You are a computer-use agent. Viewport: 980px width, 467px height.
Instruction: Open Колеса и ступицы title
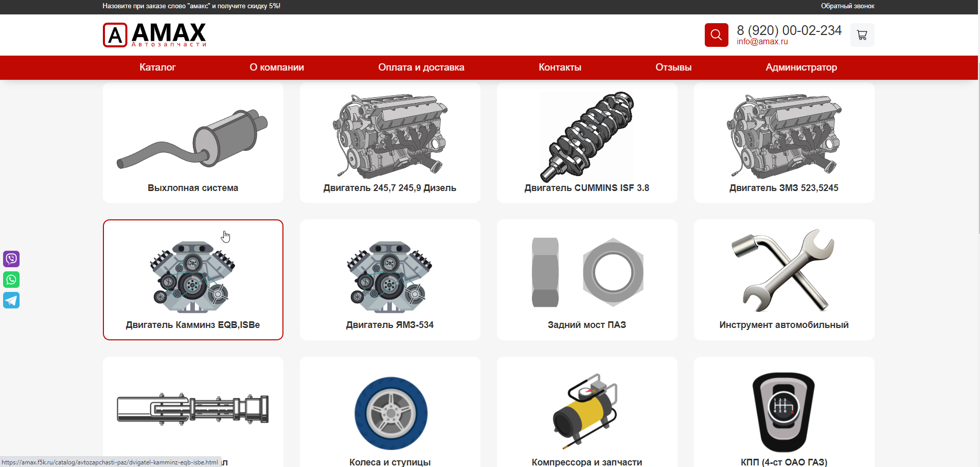(x=390, y=462)
